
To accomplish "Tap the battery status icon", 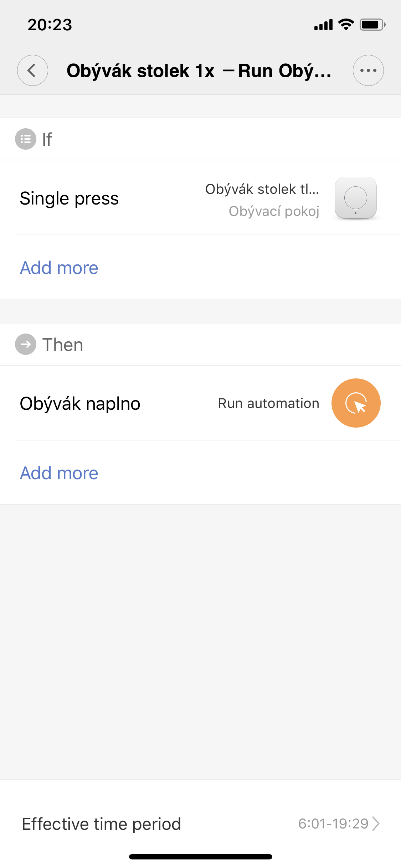I will (x=372, y=25).
